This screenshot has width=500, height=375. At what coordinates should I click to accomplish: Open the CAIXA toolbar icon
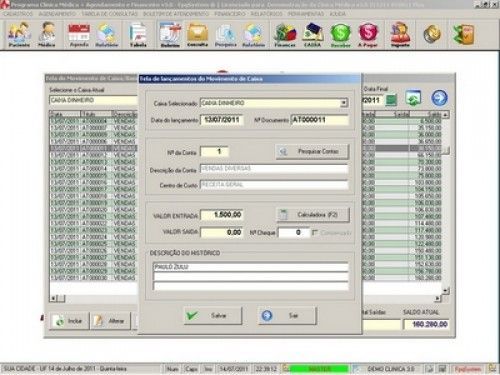tap(313, 34)
